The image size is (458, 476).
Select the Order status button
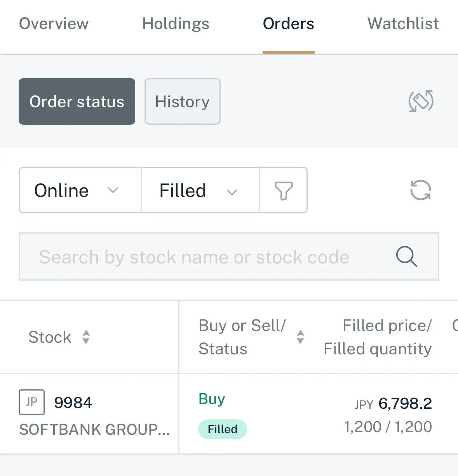77,101
